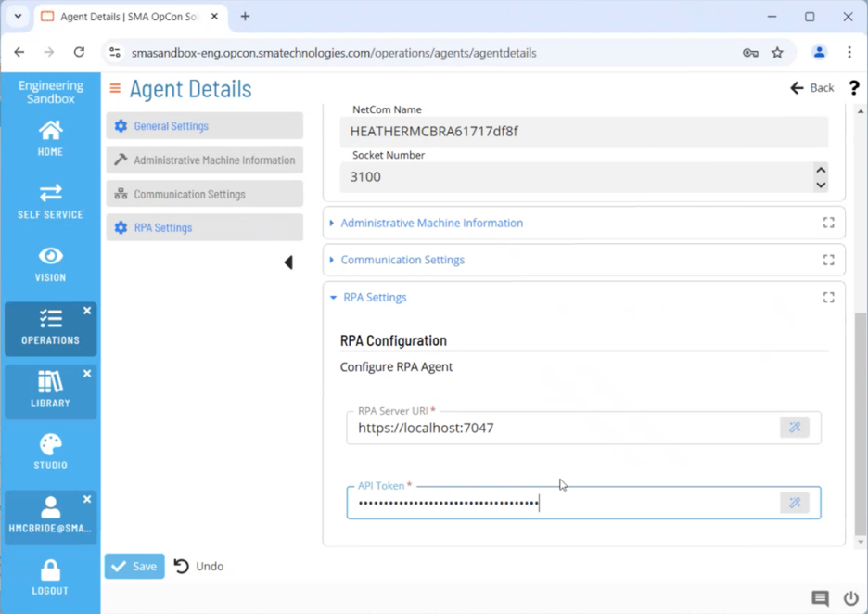This screenshot has height=614, width=868.
Task: Decrease the Socket Number value
Action: point(821,185)
